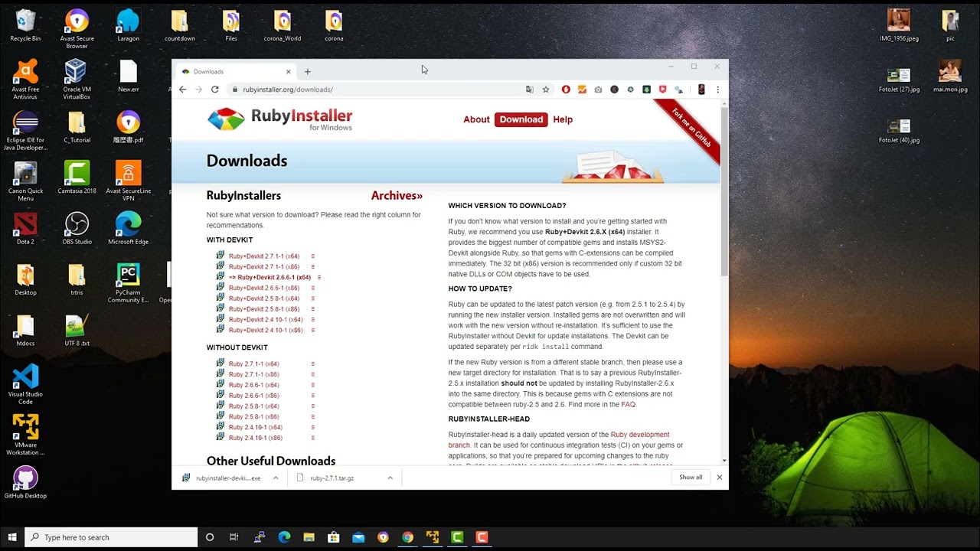This screenshot has height=551, width=980.
Task: Click the address bar URL field
Action: tap(375, 90)
